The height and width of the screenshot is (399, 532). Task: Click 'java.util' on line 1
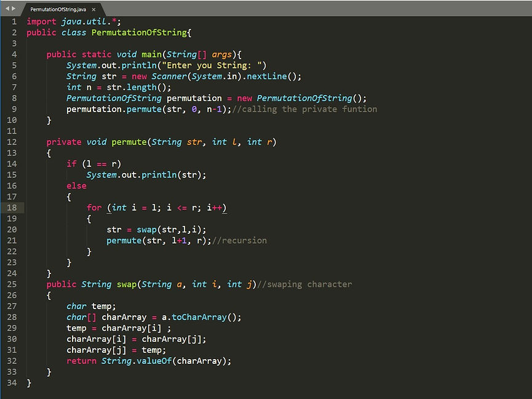point(84,22)
